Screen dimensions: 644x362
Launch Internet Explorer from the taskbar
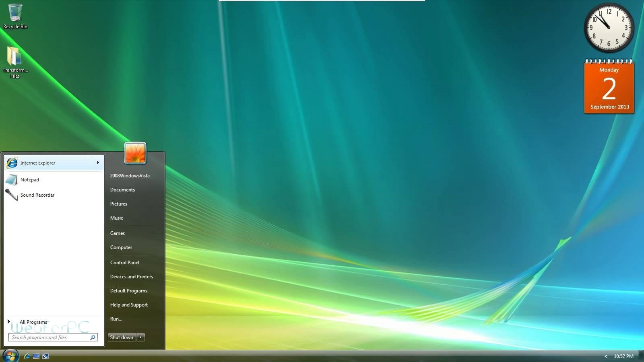coord(27,356)
